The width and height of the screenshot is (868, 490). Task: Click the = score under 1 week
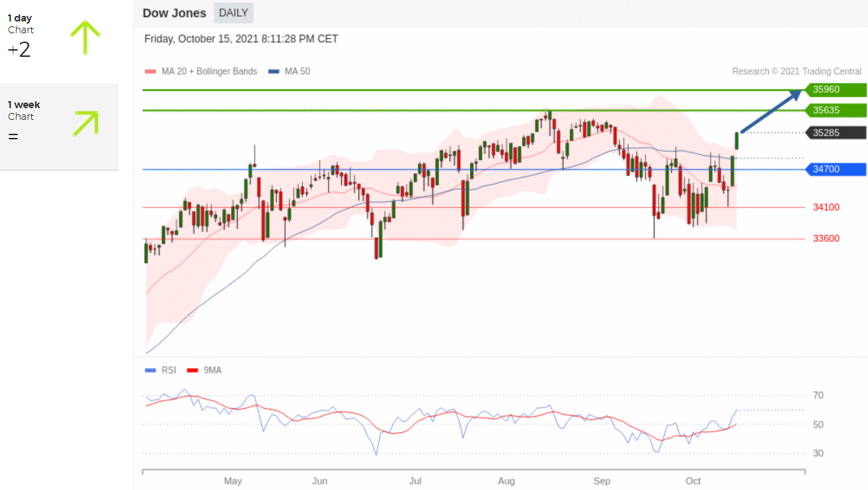tap(13, 136)
